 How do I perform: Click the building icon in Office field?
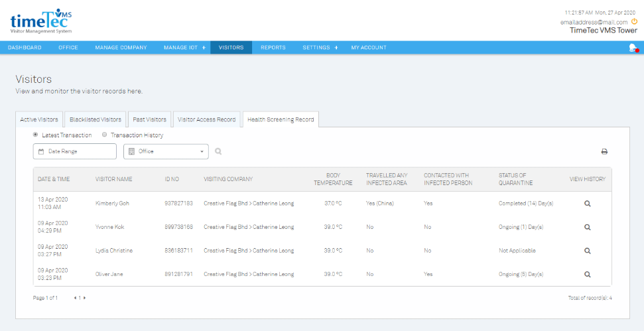click(131, 151)
